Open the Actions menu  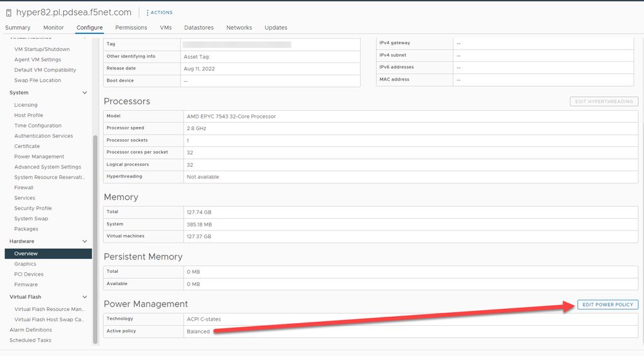(159, 12)
